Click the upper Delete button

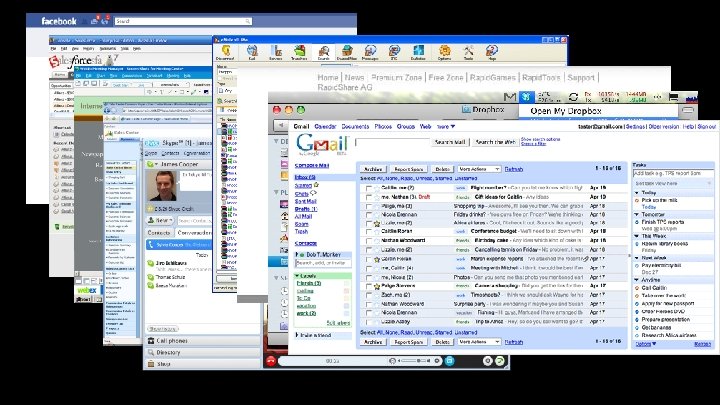point(443,169)
